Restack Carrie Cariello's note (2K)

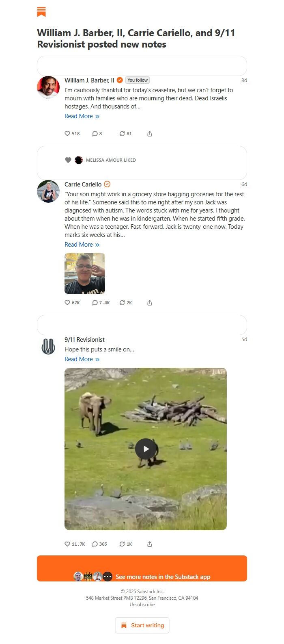(125, 303)
